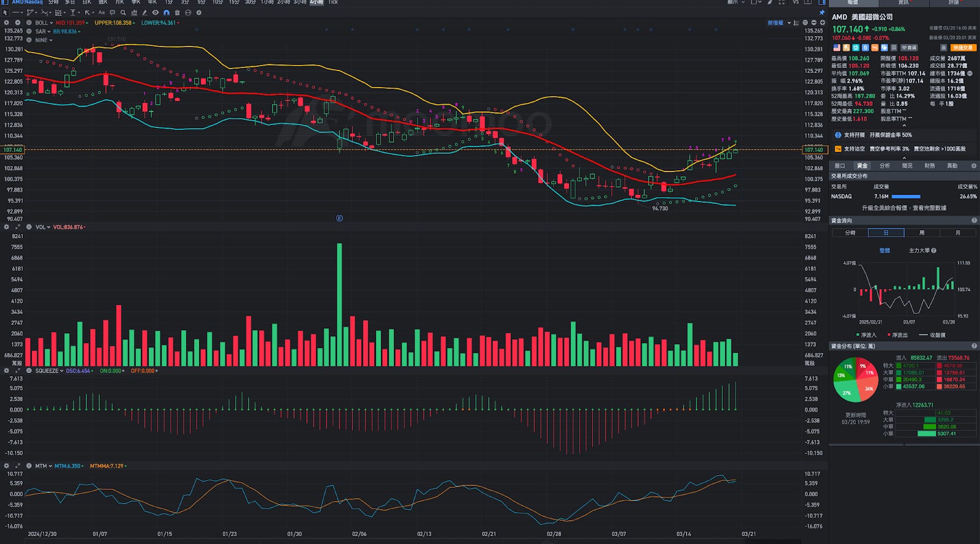980x544 pixels.
Task: Remove the BOLL indicator with its X
Action: point(29,23)
